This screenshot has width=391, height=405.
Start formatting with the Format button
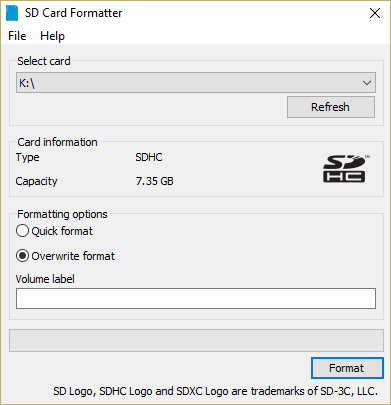pyautogui.click(x=347, y=368)
